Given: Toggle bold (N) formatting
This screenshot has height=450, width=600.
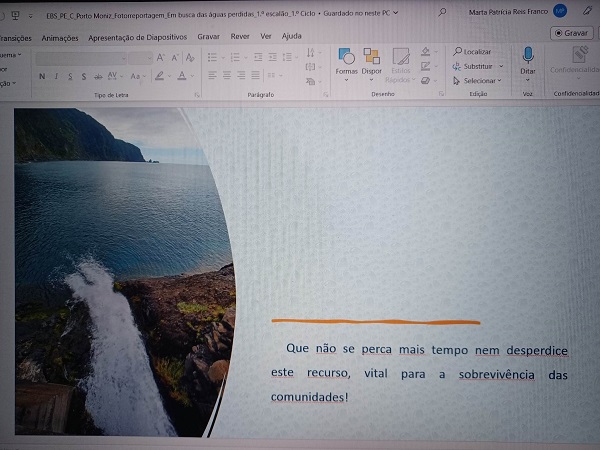Looking at the screenshot, I should pyautogui.click(x=42, y=76).
